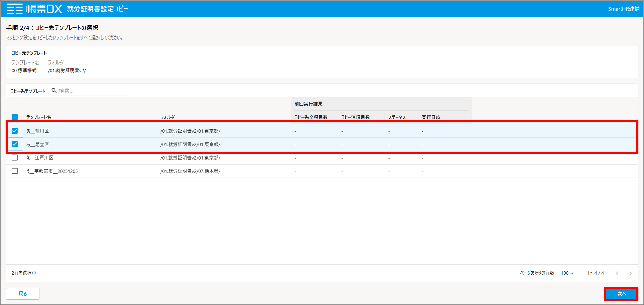Uncheck the あ__荒川区 row checkbox

pyautogui.click(x=15, y=131)
